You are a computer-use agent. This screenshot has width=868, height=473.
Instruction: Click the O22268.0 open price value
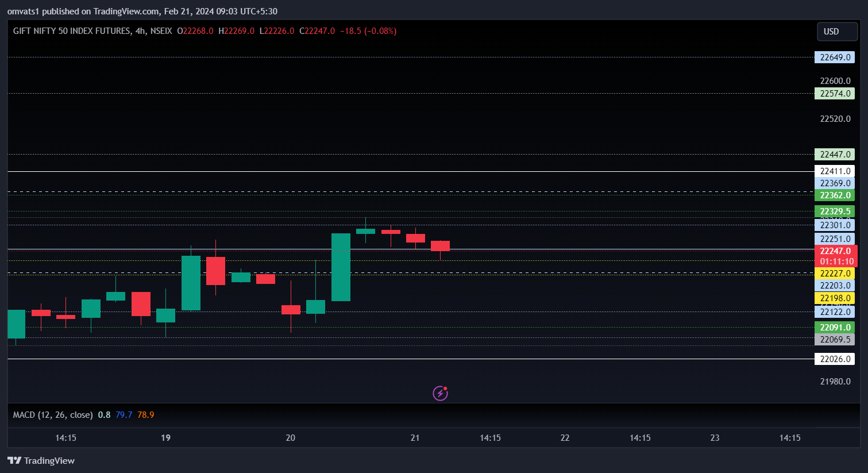pyautogui.click(x=195, y=31)
